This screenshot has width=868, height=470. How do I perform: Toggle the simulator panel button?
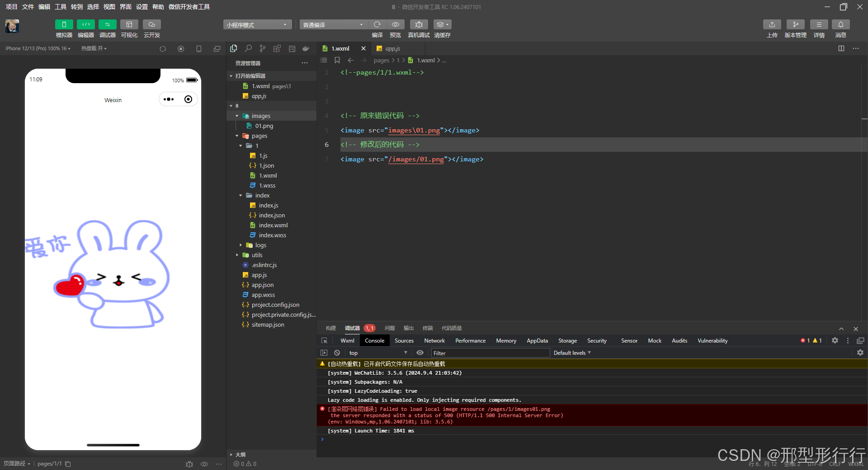tap(64, 24)
